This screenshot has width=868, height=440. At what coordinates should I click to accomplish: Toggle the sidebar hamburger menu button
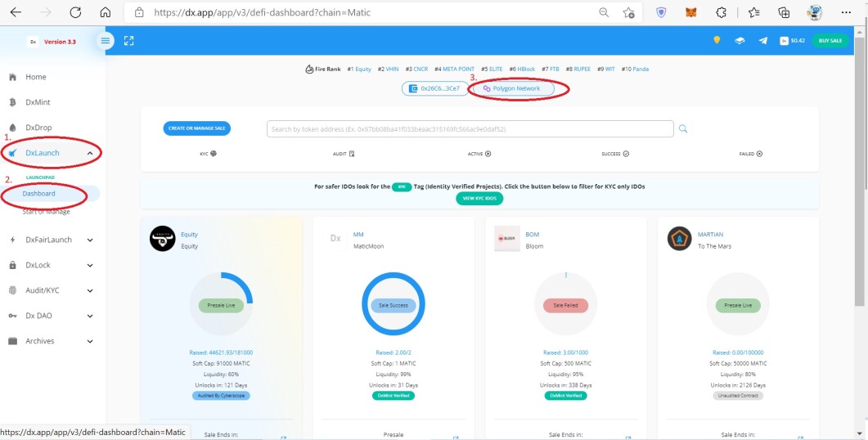(106, 40)
